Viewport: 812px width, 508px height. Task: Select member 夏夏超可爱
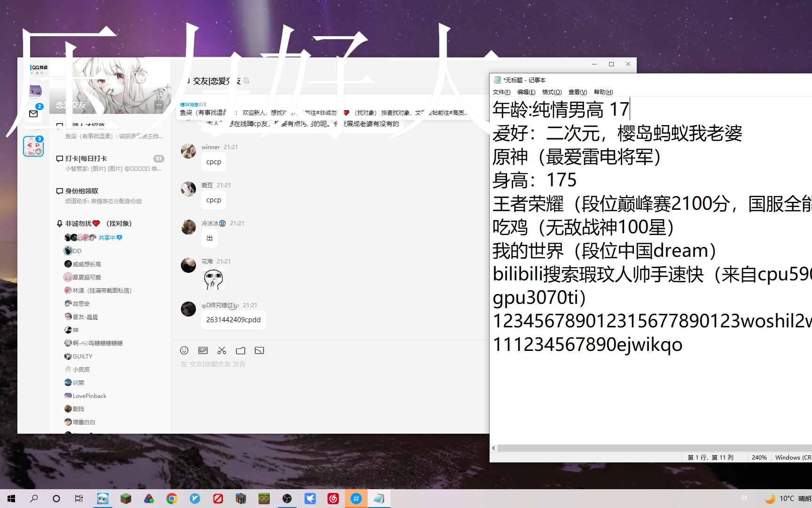click(x=83, y=277)
